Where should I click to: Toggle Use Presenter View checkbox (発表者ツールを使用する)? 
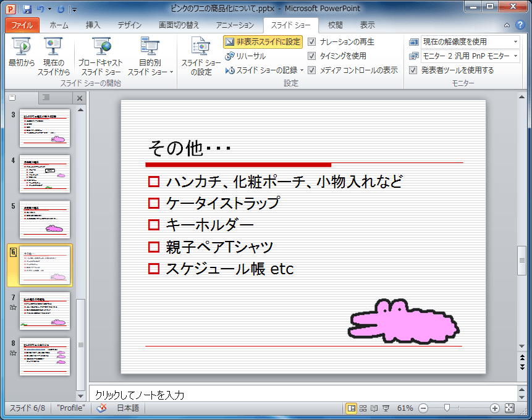(x=413, y=70)
